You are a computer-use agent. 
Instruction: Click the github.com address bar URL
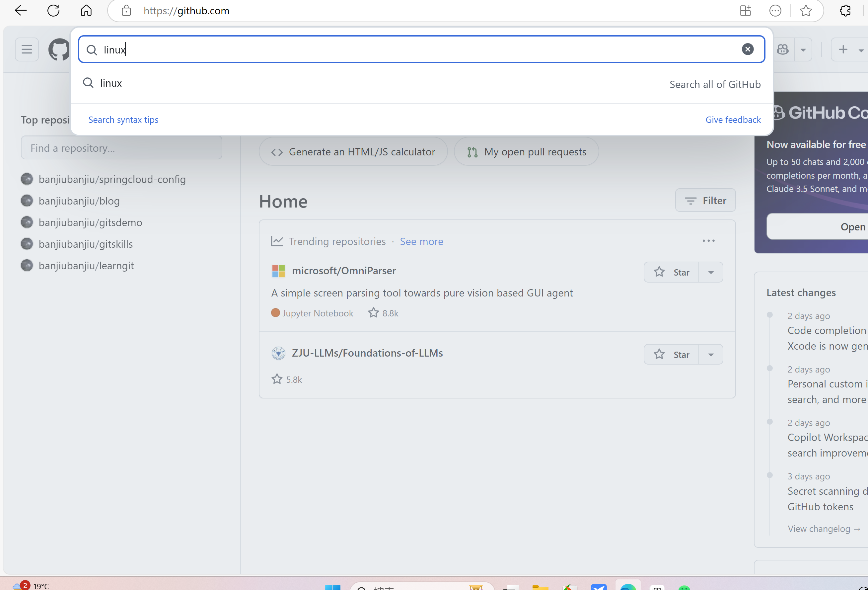186,11
